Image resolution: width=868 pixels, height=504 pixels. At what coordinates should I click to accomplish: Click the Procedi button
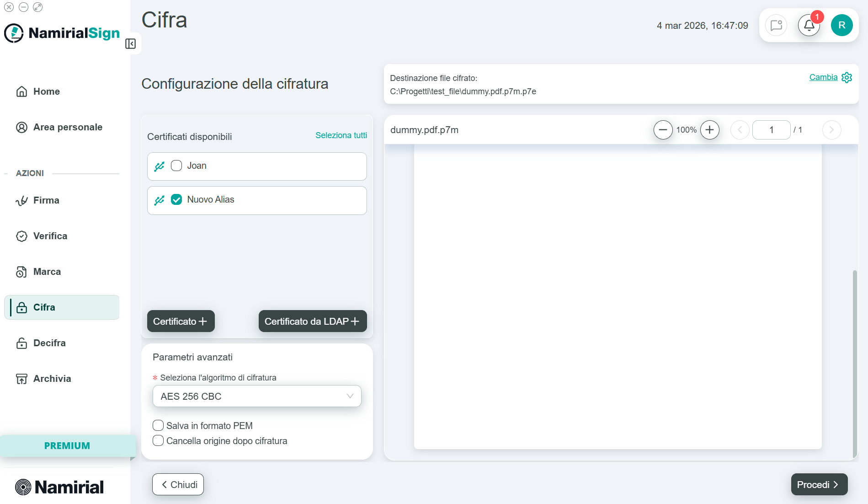tap(819, 484)
